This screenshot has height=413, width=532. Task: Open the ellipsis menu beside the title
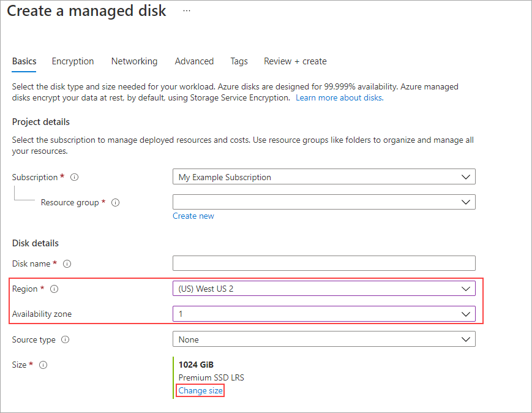[187, 12]
